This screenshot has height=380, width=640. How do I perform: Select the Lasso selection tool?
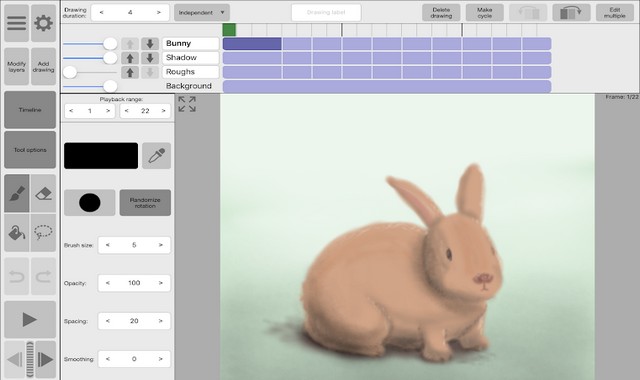[43, 233]
